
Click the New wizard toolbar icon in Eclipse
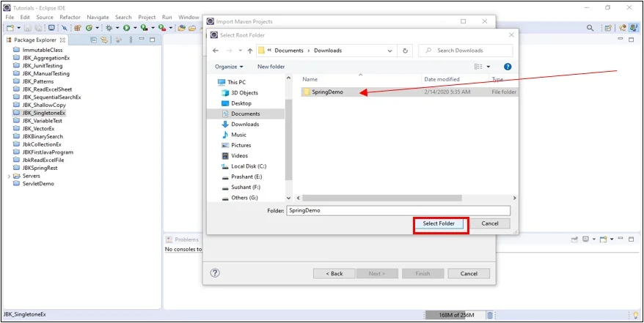click(x=10, y=28)
